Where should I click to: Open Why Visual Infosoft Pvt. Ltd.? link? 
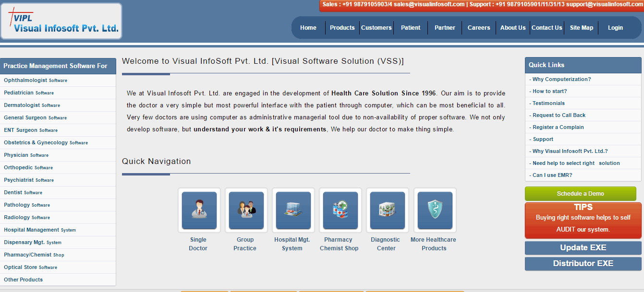[x=569, y=152]
